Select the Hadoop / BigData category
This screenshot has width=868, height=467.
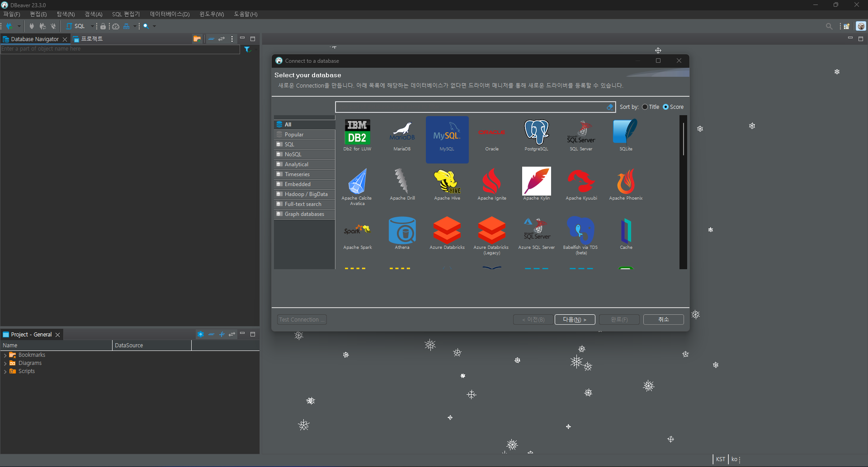304,194
